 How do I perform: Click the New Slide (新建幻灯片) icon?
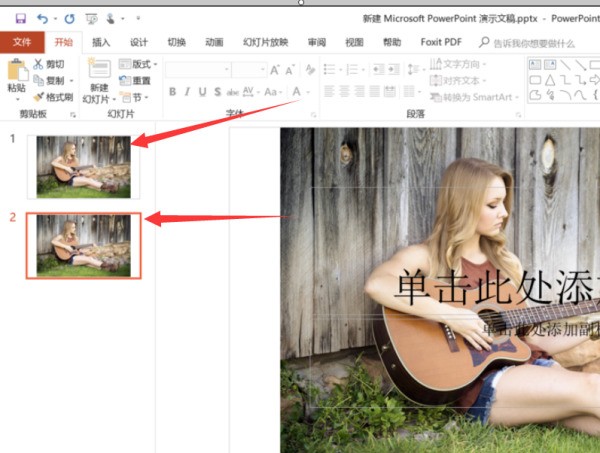(98, 70)
